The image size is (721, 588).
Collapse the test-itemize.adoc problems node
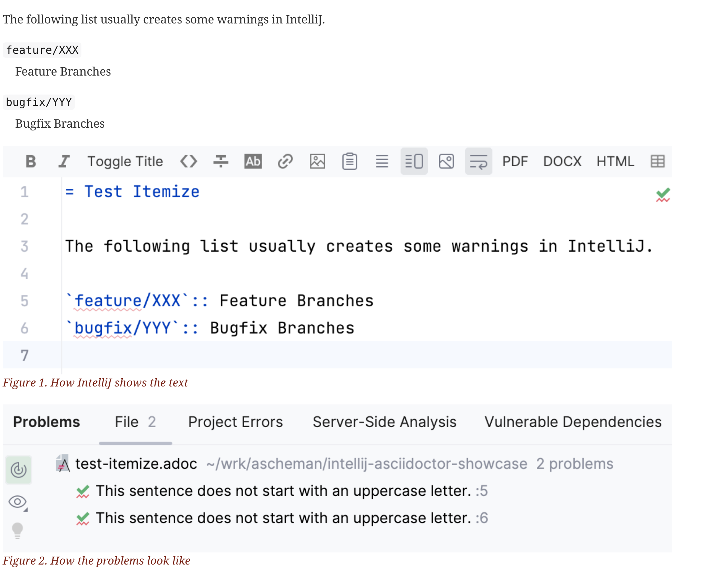pyautogui.click(x=136, y=464)
